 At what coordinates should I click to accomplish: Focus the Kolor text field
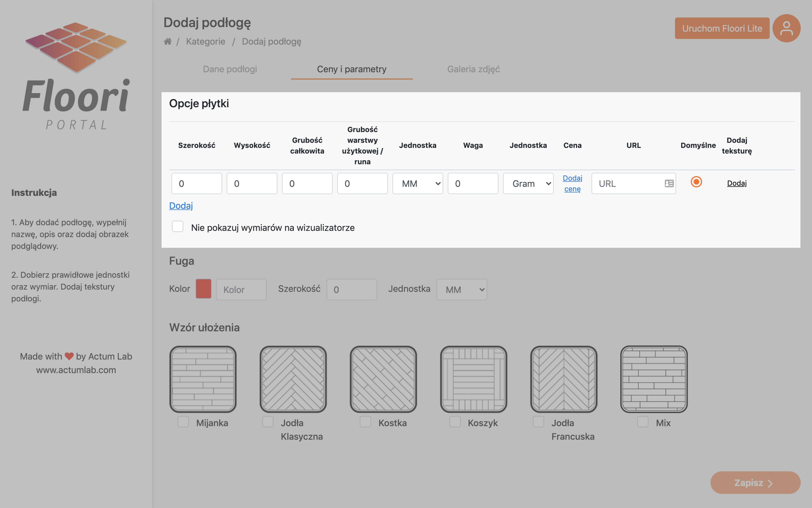click(241, 289)
